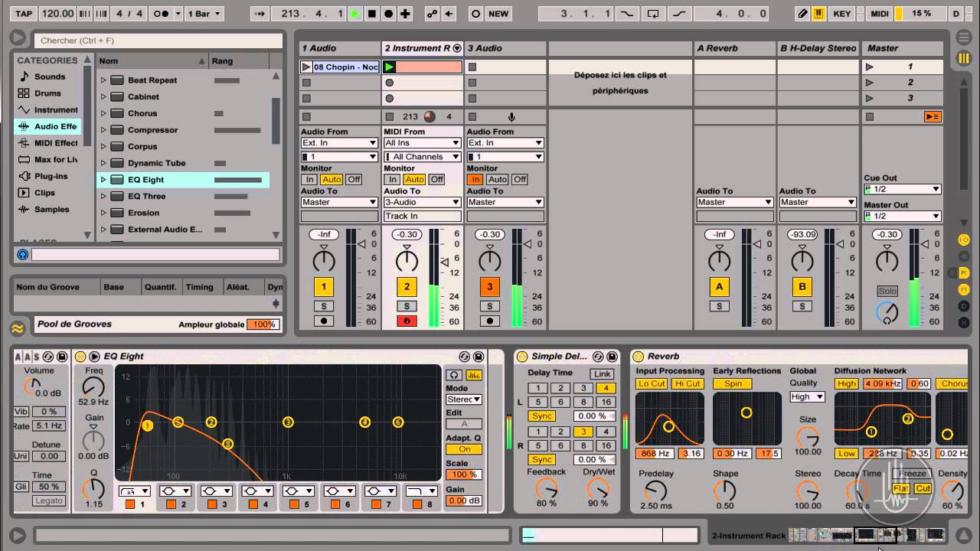
Task: Set track 2 monitor to In
Action: tap(393, 180)
